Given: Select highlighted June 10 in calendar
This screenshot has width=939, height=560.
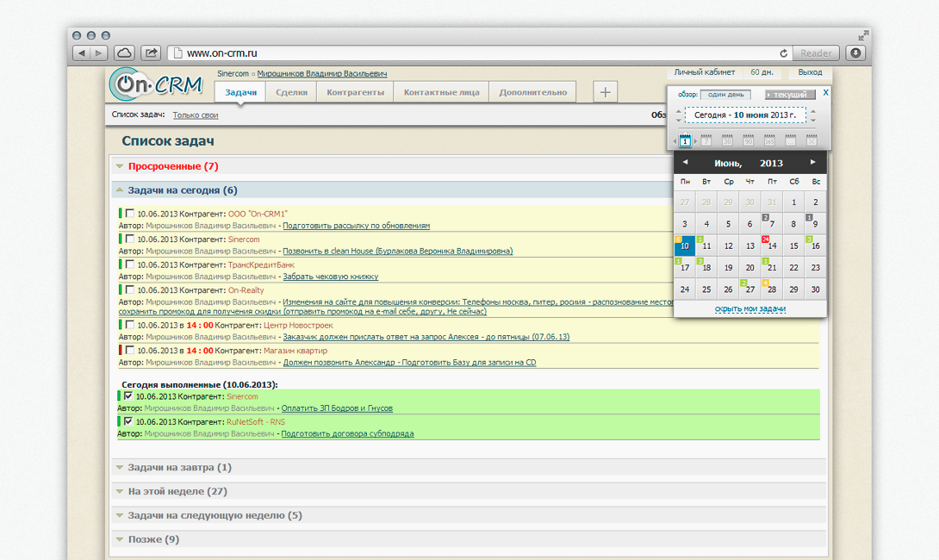Looking at the screenshot, I should (685, 246).
